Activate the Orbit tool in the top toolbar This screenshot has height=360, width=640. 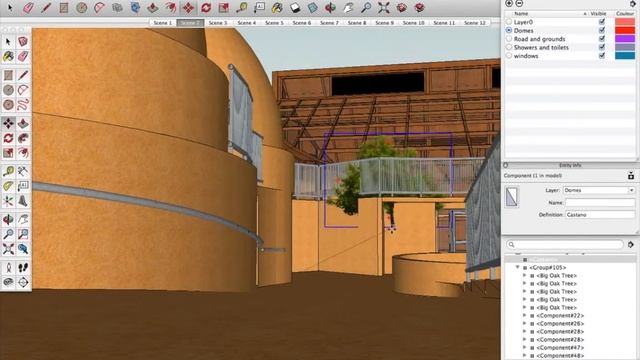(330, 7)
